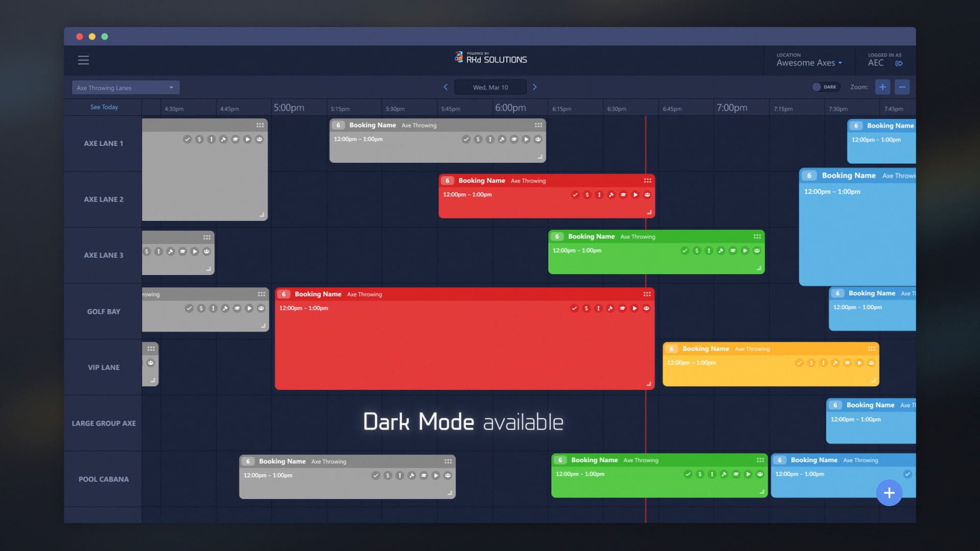Image resolution: width=980 pixels, height=551 pixels.
Task: Toggle the DARK mode switch
Action: (825, 87)
